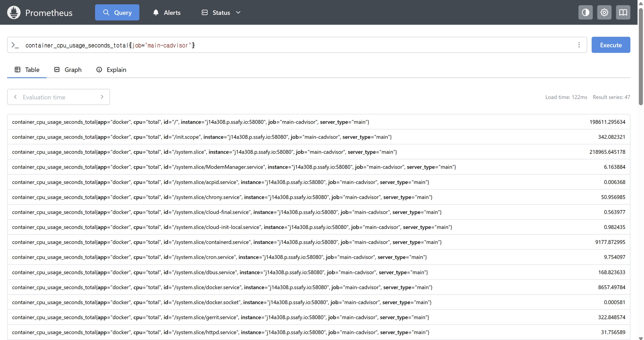The width and height of the screenshot is (644, 340).
Task: Select the ModemManager.service series row
Action: [x=319, y=167]
